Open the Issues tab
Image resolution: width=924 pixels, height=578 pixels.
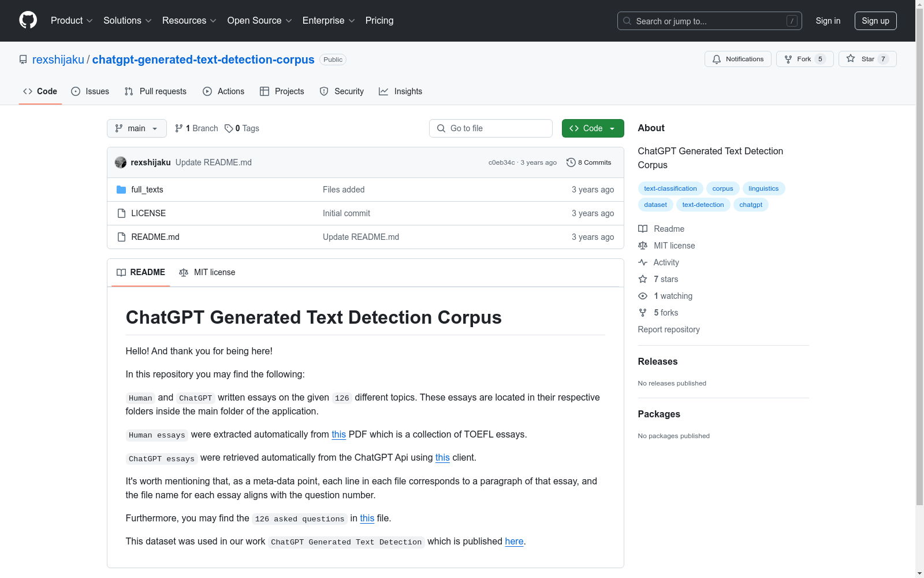(x=90, y=91)
